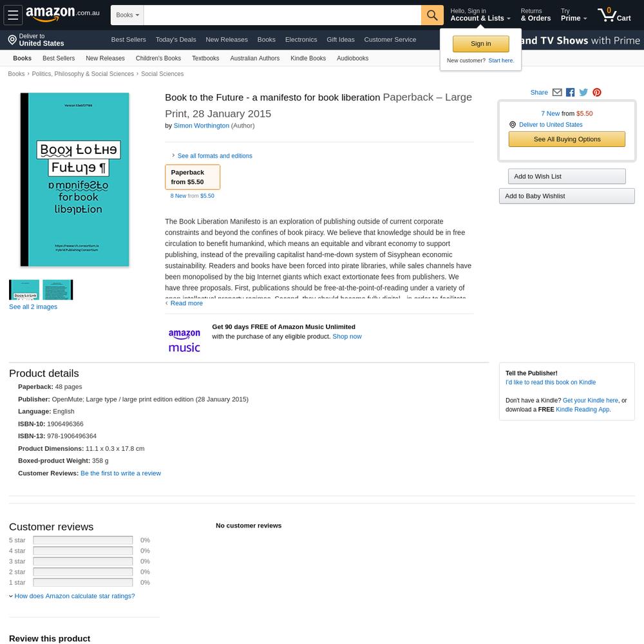Open the hamburger navigation menu
Image resolution: width=644 pixels, height=644 pixels.
[13, 15]
